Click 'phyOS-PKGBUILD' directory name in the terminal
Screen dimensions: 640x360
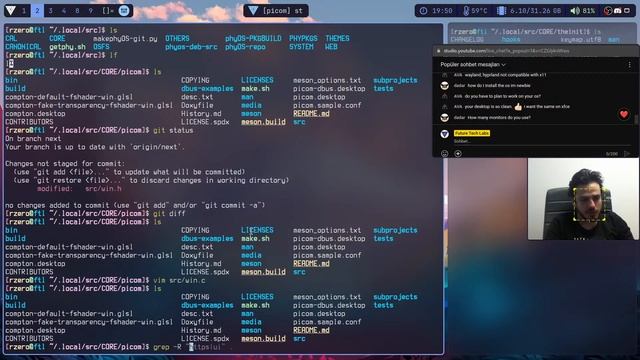[253, 39]
